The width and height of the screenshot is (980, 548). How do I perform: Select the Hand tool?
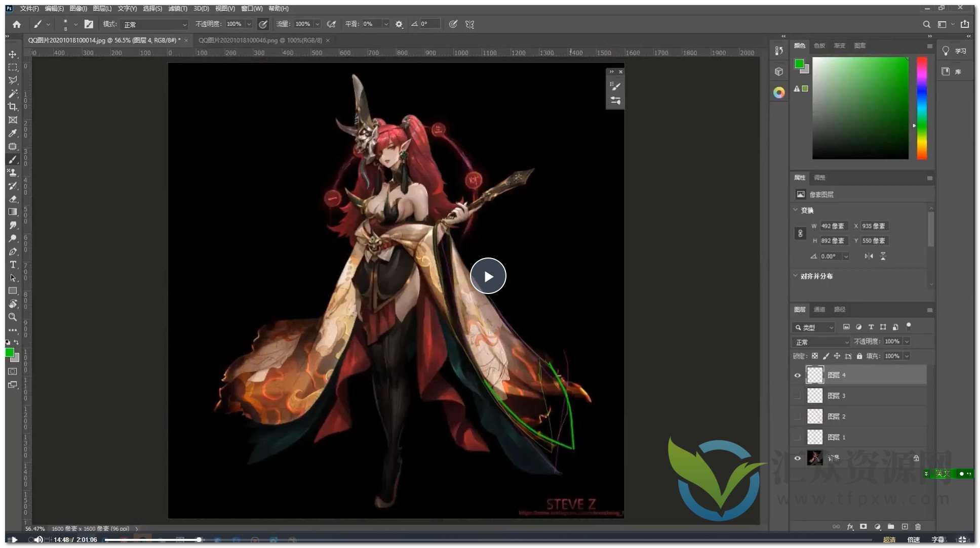[x=13, y=304]
